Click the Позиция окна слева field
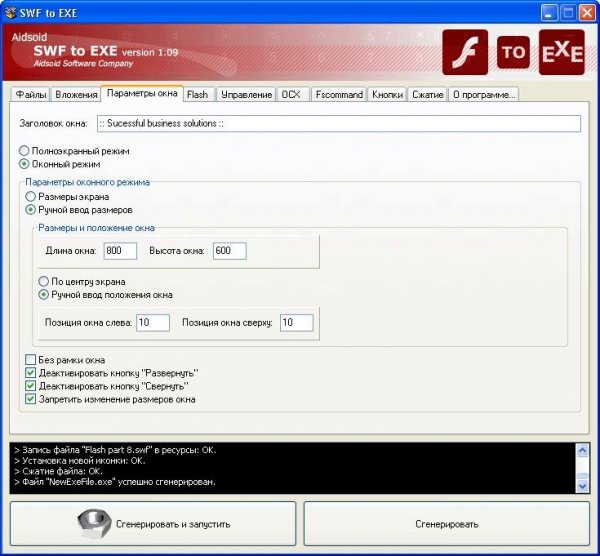The image size is (600, 556). pyautogui.click(x=153, y=323)
